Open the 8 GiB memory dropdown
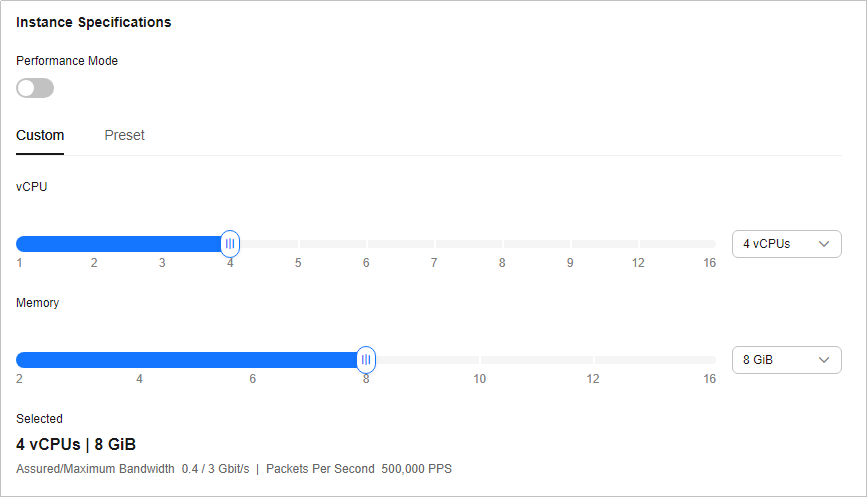This screenshot has width=867, height=497. [785, 359]
